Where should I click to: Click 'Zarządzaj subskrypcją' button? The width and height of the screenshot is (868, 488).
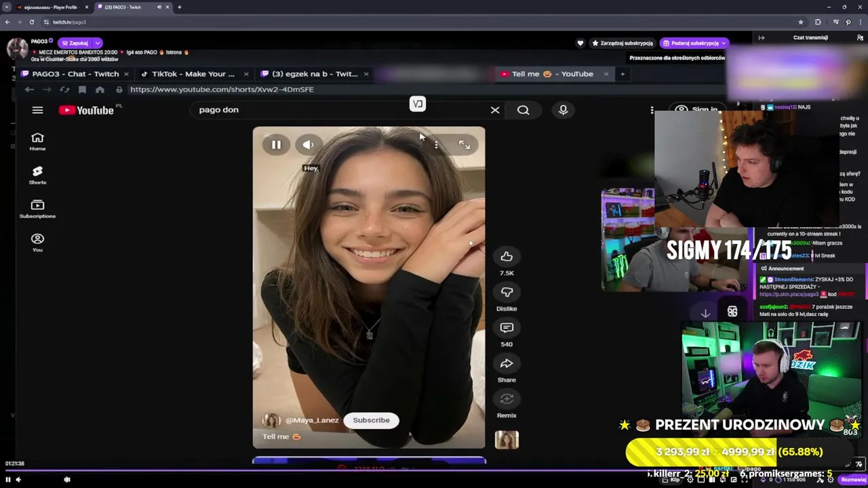pos(623,43)
